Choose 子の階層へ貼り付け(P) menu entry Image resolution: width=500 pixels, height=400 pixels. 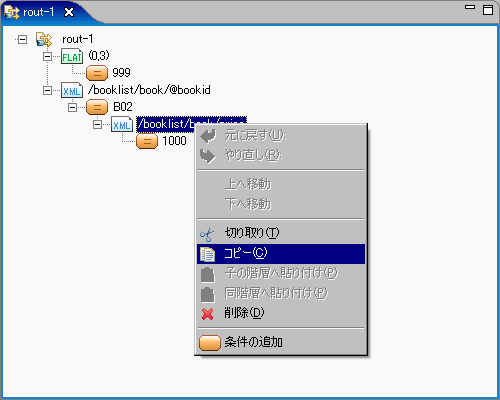click(x=281, y=274)
